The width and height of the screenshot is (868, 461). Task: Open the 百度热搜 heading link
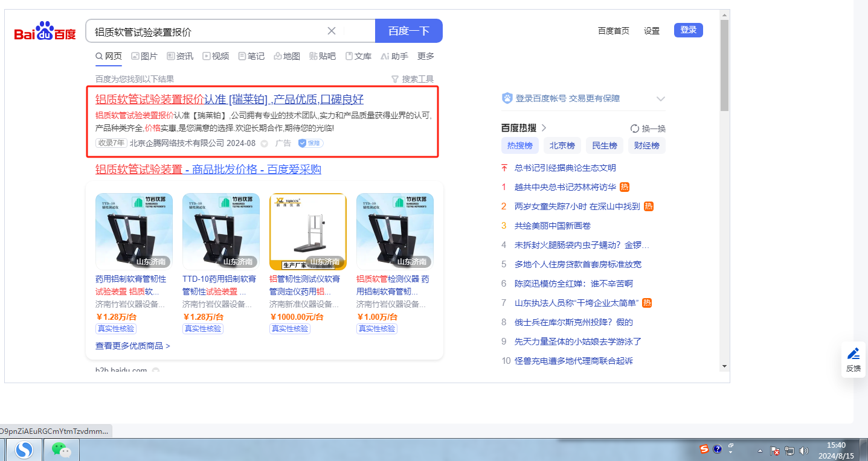pos(524,128)
